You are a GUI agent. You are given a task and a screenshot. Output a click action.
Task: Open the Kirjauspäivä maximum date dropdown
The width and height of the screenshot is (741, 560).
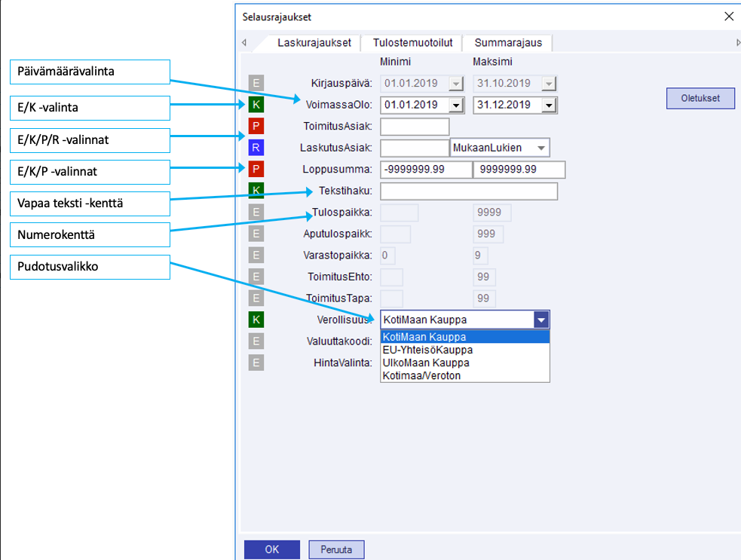[x=548, y=84]
